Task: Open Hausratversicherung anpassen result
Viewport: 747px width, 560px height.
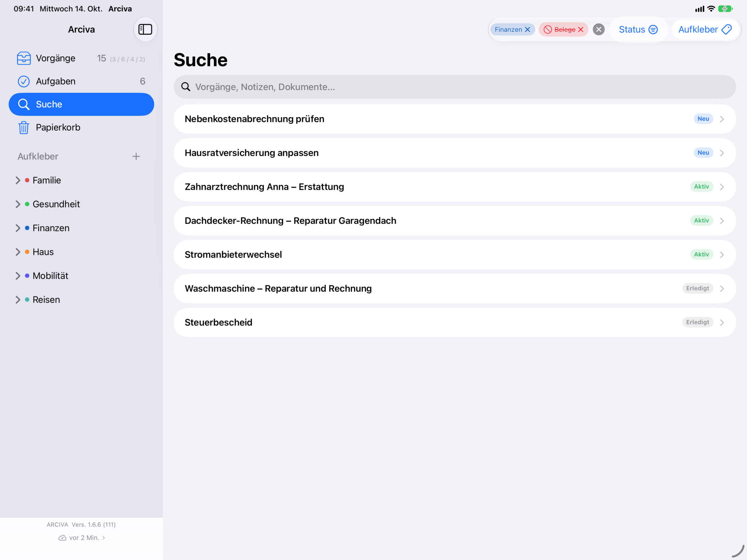Action: [x=455, y=153]
